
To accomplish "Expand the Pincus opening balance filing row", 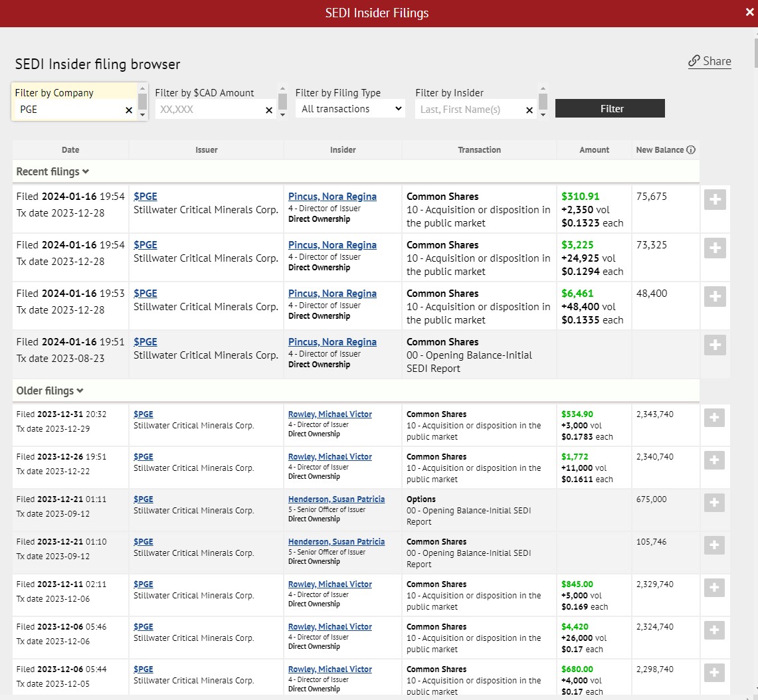I will click(x=715, y=345).
